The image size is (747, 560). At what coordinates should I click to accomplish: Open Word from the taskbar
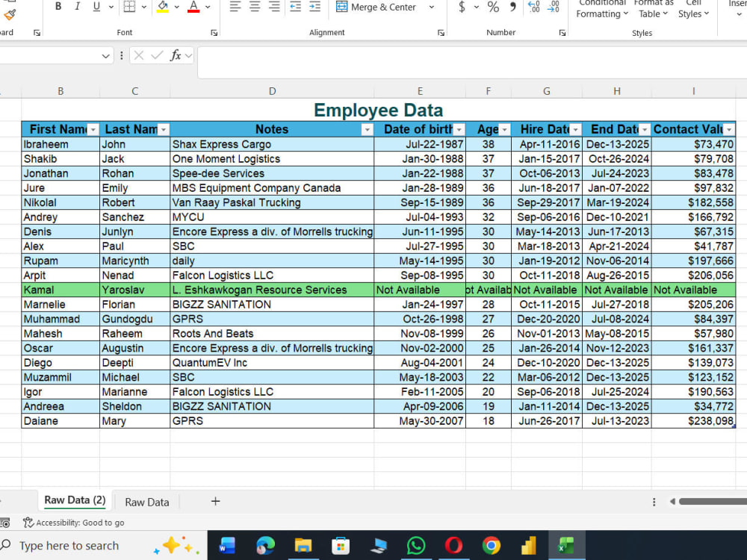[x=227, y=546]
